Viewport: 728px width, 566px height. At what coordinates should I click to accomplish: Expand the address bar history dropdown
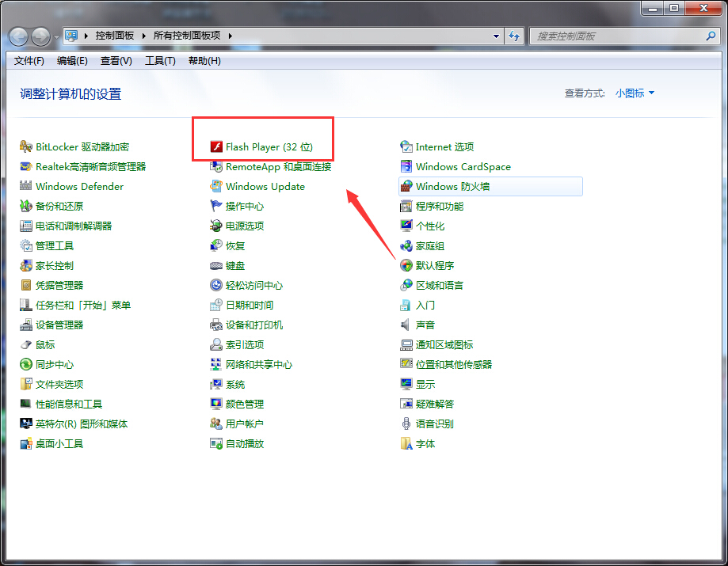[x=496, y=36]
